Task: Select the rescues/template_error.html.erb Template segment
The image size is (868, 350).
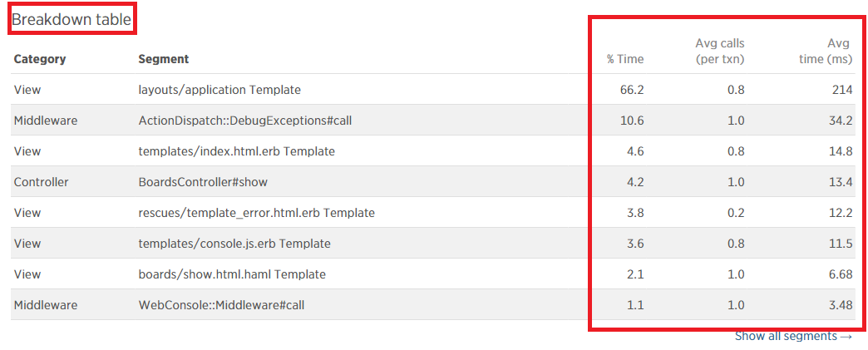Action: [x=256, y=213]
